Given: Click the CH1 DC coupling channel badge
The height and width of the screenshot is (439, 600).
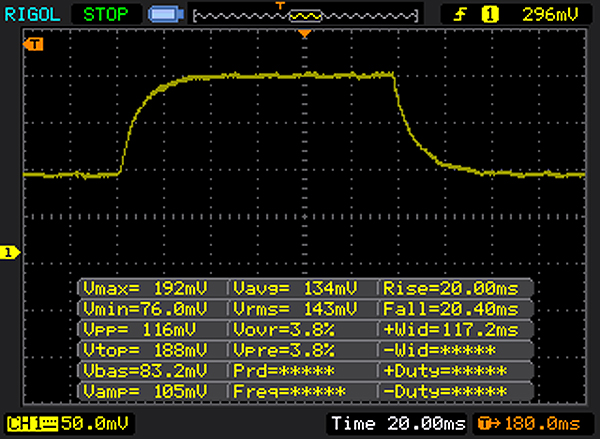Looking at the screenshot, I should coord(33,424).
